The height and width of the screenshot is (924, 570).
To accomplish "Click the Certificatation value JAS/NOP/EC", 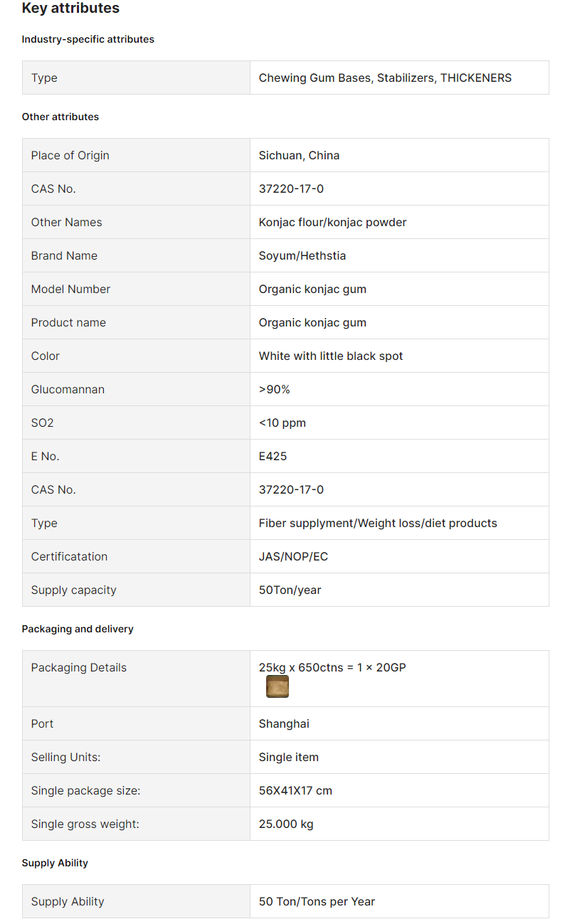I will 293,556.
